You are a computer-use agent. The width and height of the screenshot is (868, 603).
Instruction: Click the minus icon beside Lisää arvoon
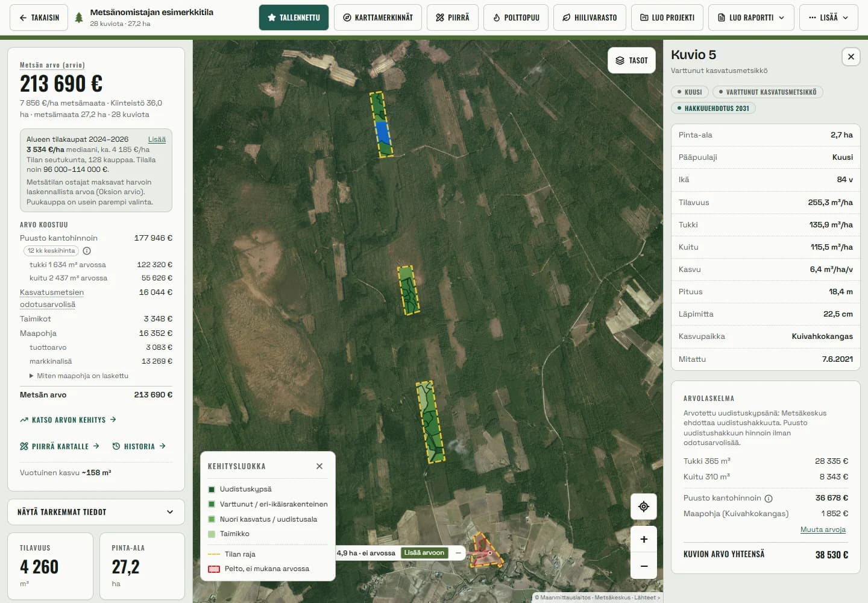pos(458,553)
